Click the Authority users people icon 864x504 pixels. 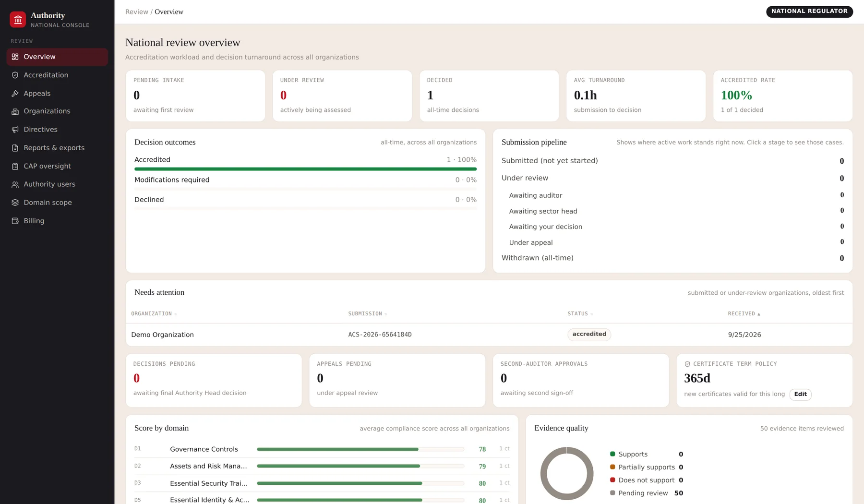(15, 184)
